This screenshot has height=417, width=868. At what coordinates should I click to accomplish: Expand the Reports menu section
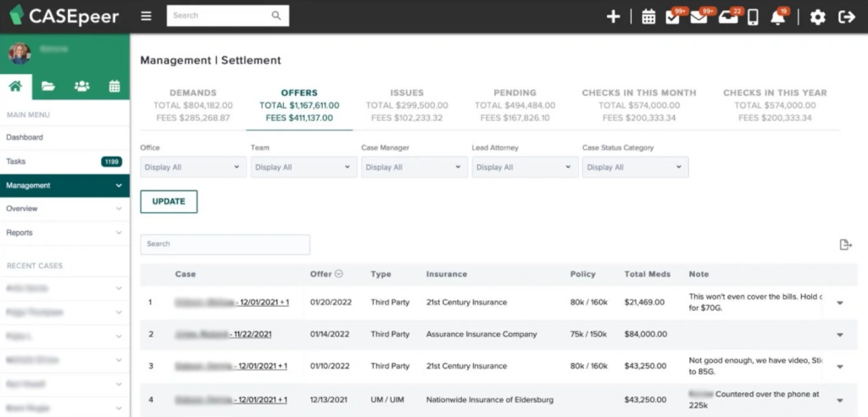(64, 232)
